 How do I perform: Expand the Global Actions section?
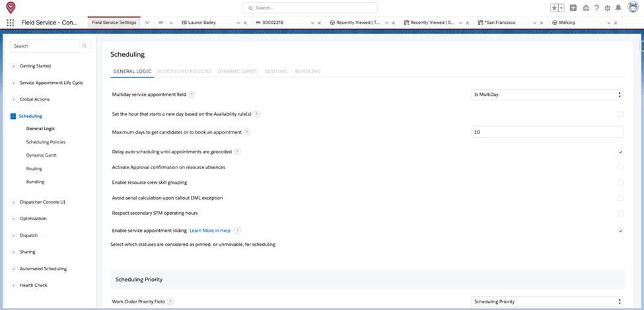coord(14,100)
